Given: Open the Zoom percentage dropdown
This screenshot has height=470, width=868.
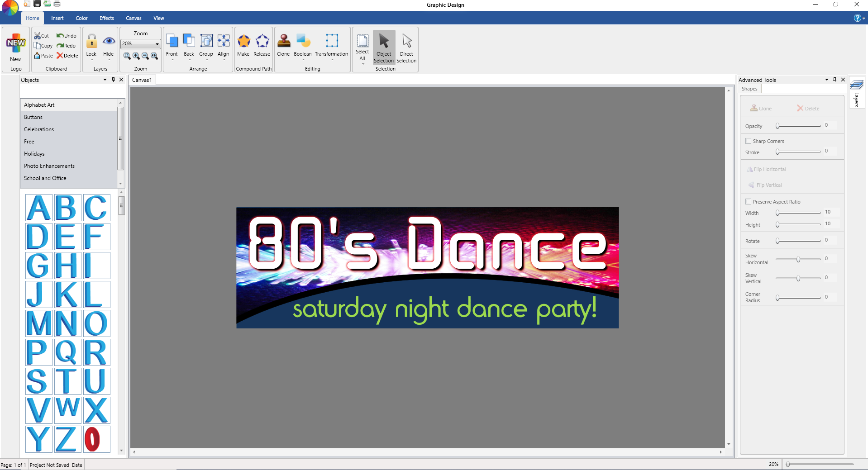Looking at the screenshot, I should coord(157,44).
